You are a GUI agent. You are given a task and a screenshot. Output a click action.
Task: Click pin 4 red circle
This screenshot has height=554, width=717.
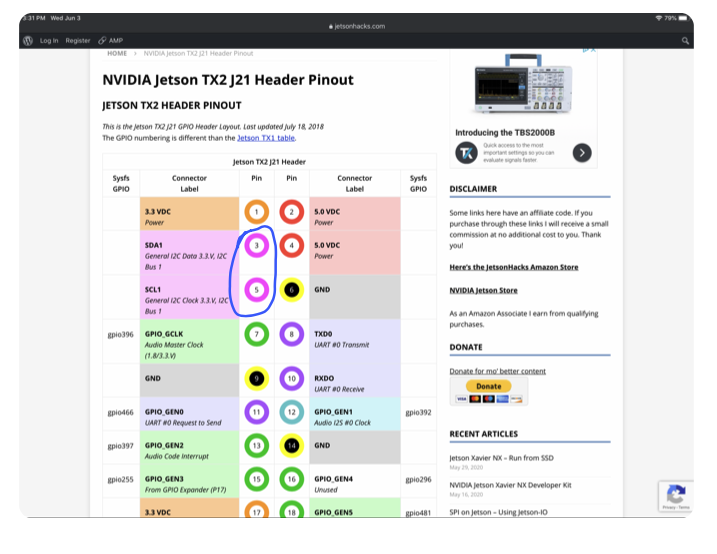click(x=292, y=245)
